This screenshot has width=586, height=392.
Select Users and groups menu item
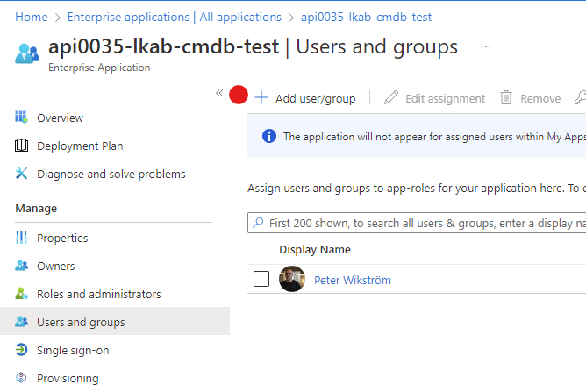click(115, 321)
